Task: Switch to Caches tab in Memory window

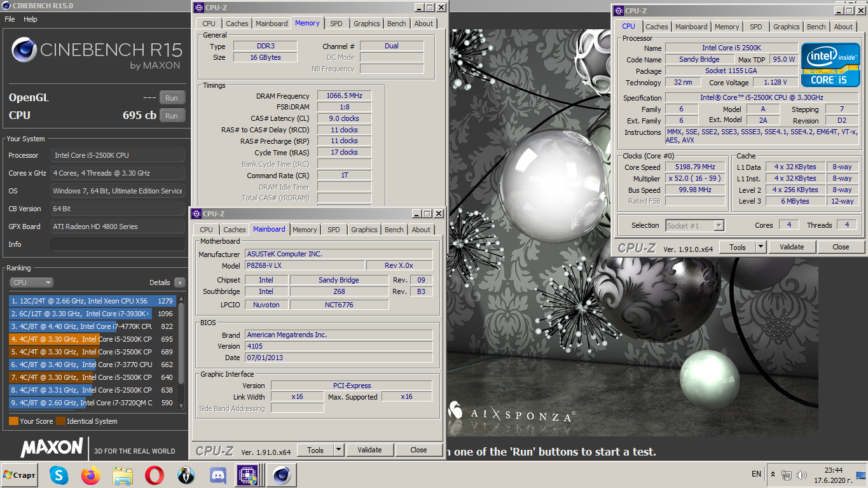Action: click(x=237, y=24)
